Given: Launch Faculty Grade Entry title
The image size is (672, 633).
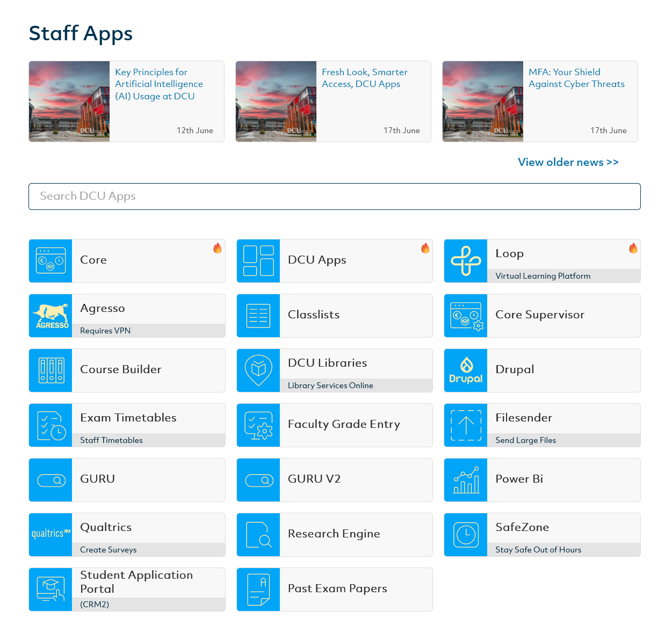Looking at the screenshot, I should [344, 424].
